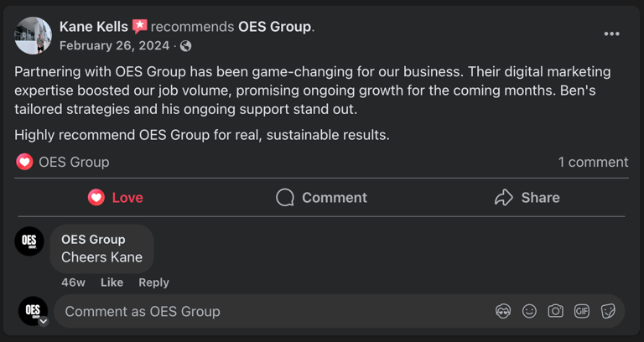The height and width of the screenshot is (342, 644).
Task: Open the post options three-dots menu
Action: (612, 34)
